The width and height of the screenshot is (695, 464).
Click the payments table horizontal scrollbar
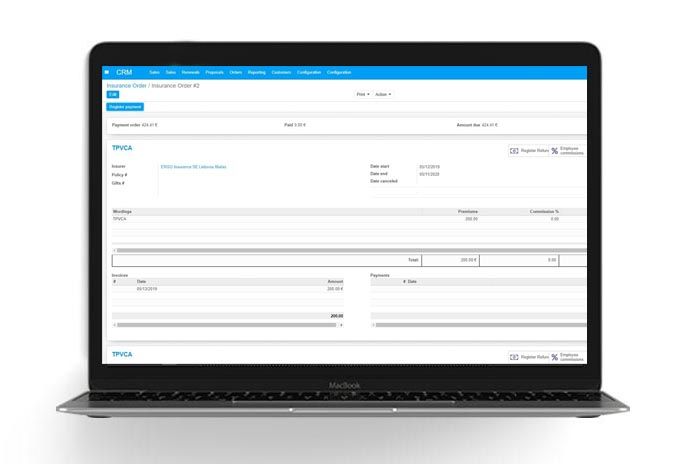coord(478,324)
